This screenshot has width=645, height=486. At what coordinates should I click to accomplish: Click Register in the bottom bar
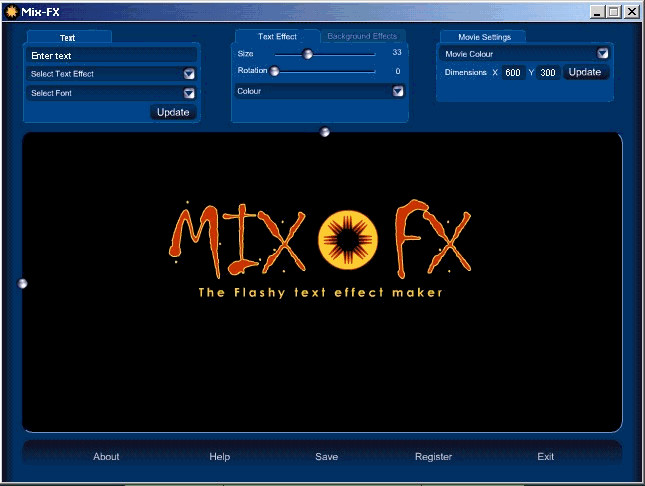(x=434, y=457)
